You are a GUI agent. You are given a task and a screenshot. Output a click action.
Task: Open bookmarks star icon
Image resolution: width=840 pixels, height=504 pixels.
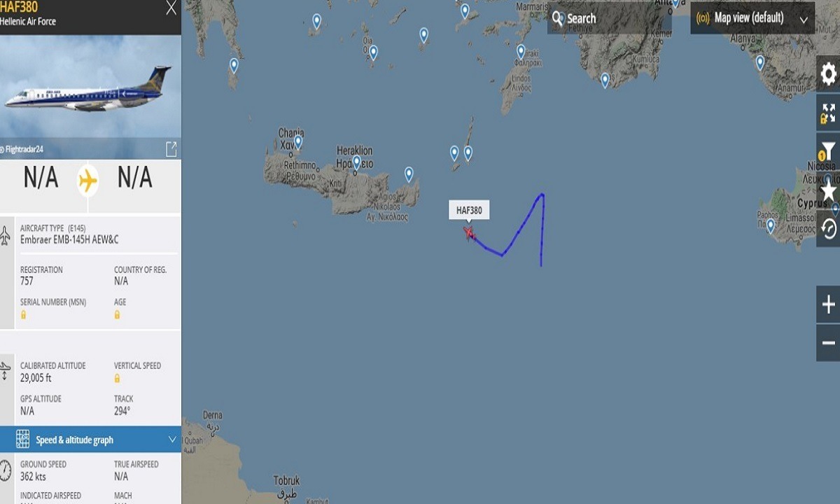[828, 190]
